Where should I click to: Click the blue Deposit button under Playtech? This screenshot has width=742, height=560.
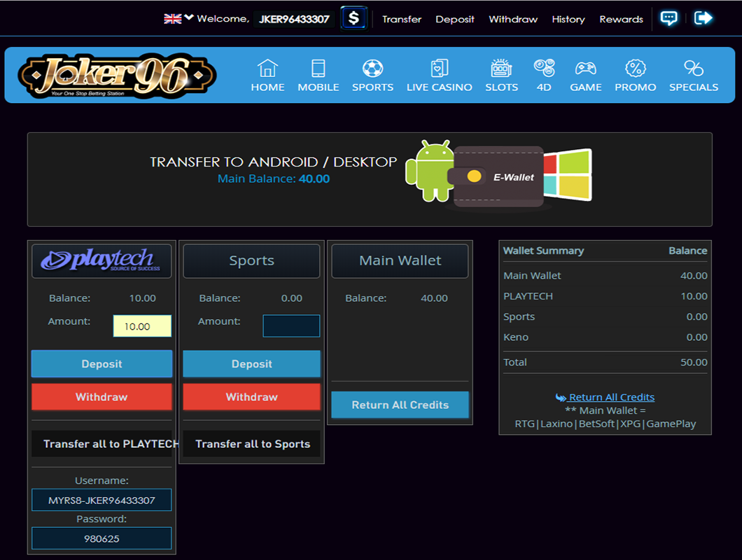click(101, 364)
